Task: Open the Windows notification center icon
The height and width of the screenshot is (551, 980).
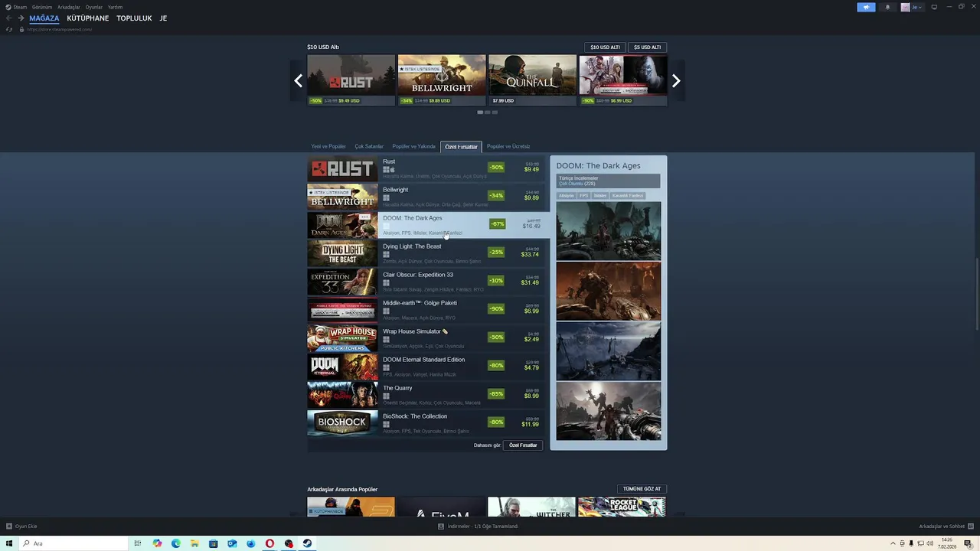Action: pos(968,543)
